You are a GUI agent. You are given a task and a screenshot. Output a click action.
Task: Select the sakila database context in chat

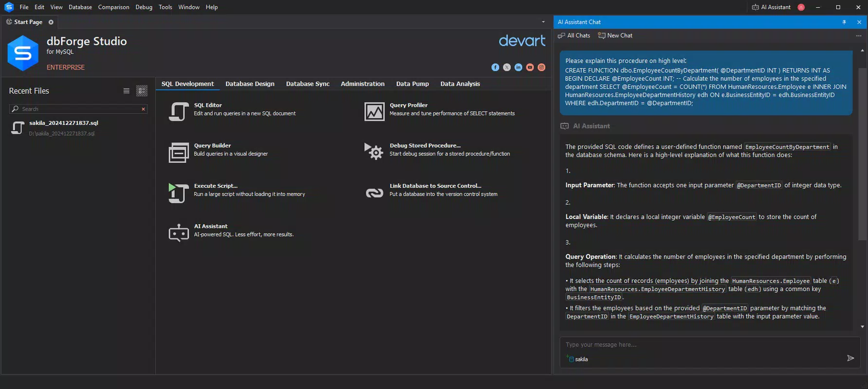578,359
